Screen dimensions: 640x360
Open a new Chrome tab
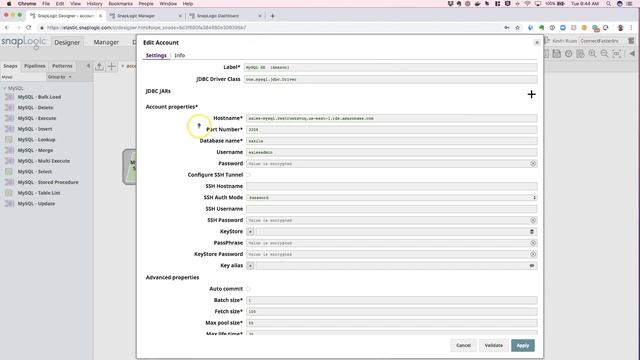pos(272,16)
